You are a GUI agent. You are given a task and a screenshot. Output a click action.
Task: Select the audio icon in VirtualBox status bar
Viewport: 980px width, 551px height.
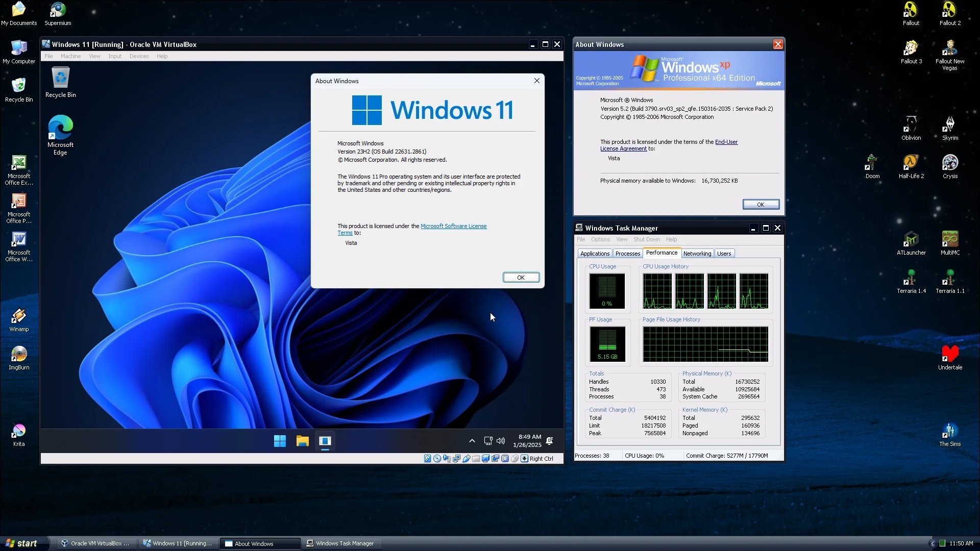pyautogui.click(x=447, y=458)
